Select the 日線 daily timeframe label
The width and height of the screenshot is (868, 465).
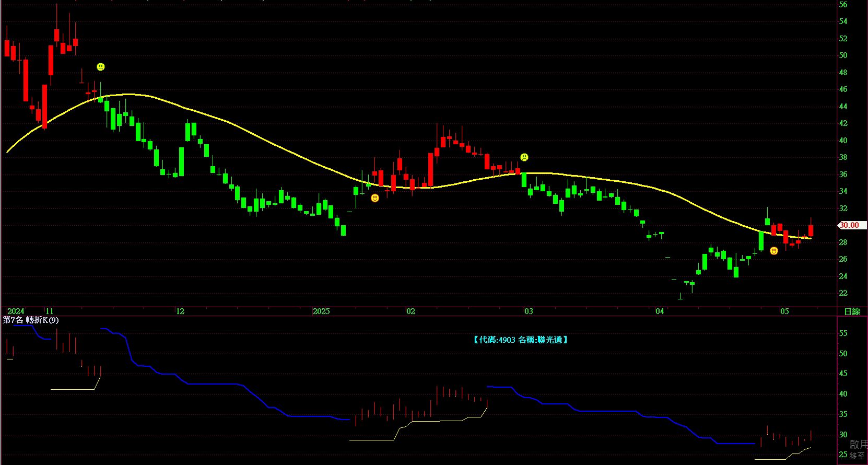coord(852,311)
